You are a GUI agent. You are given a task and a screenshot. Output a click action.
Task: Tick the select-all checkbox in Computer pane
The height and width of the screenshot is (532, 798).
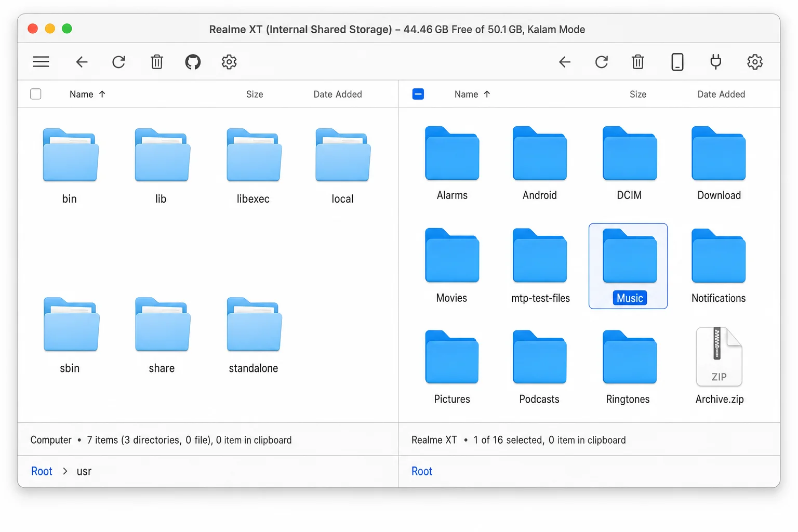tap(36, 94)
